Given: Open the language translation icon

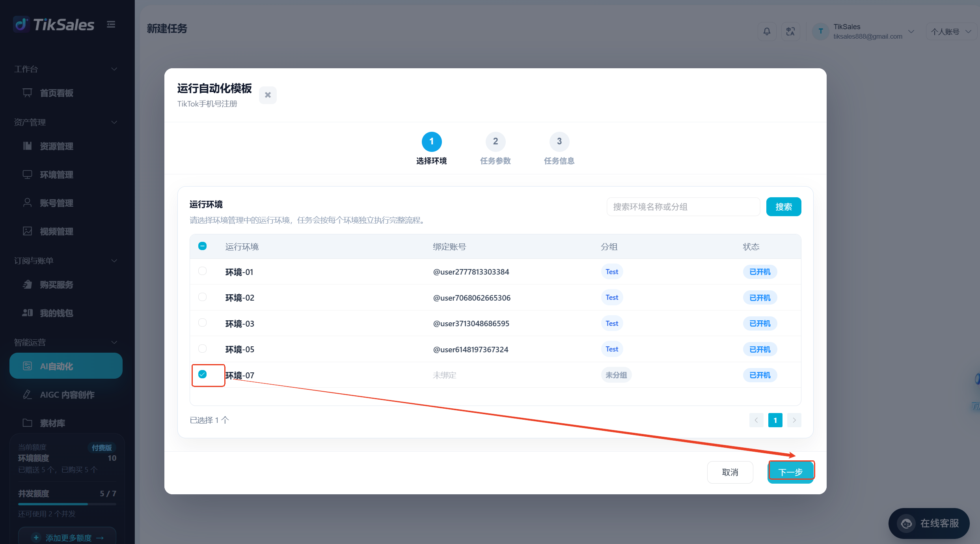Looking at the screenshot, I should 790,32.
